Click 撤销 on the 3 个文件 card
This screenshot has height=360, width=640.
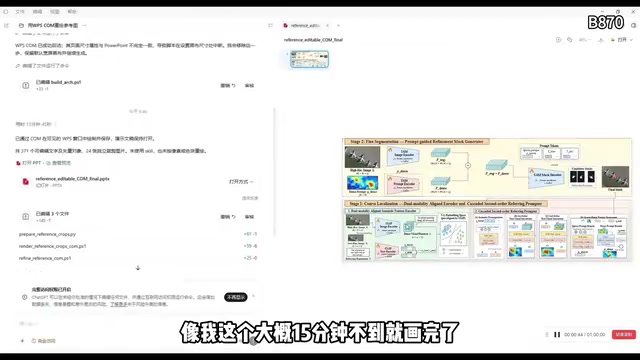pyautogui.click(x=228, y=217)
